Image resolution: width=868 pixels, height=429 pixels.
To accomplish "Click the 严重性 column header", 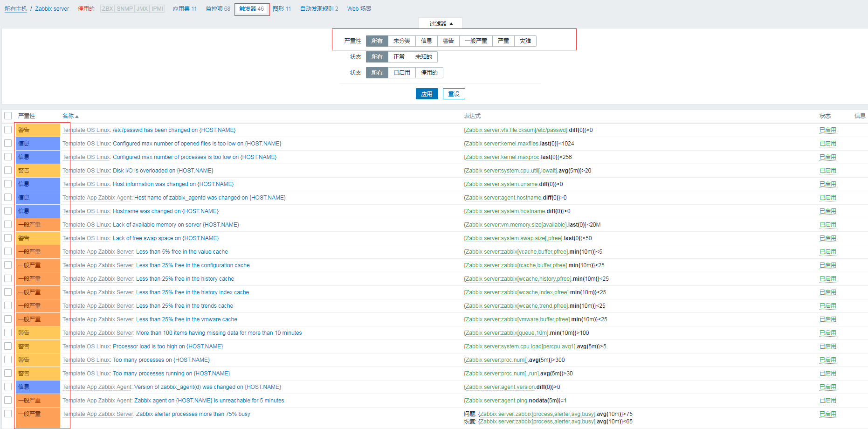I will 27,116.
